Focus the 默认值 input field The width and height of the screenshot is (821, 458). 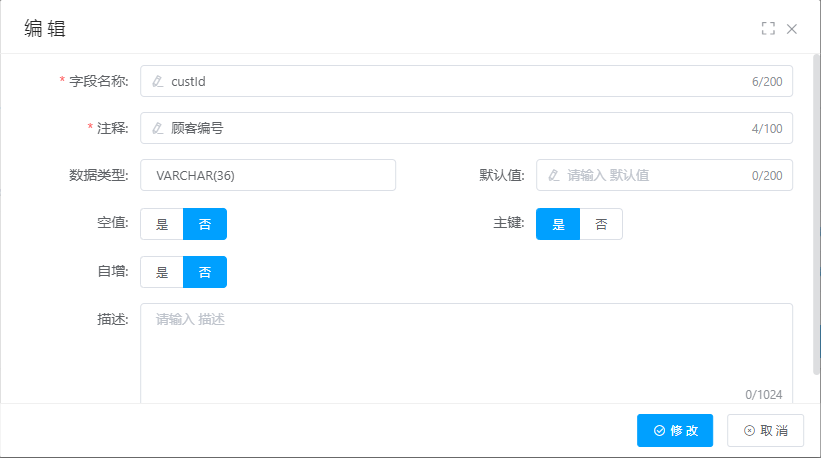click(x=664, y=175)
